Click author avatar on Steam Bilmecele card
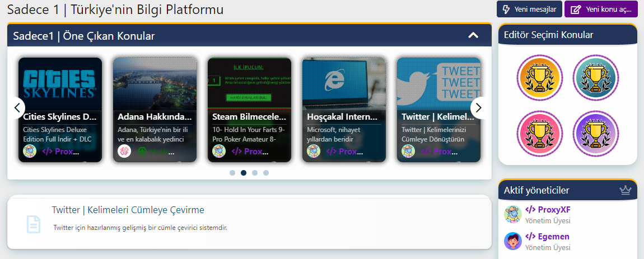The height and width of the screenshot is (259, 644). pyautogui.click(x=218, y=151)
